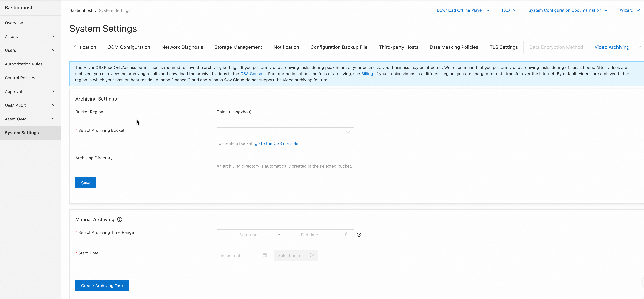Click the Manual Archiving help question icon

coord(120,219)
